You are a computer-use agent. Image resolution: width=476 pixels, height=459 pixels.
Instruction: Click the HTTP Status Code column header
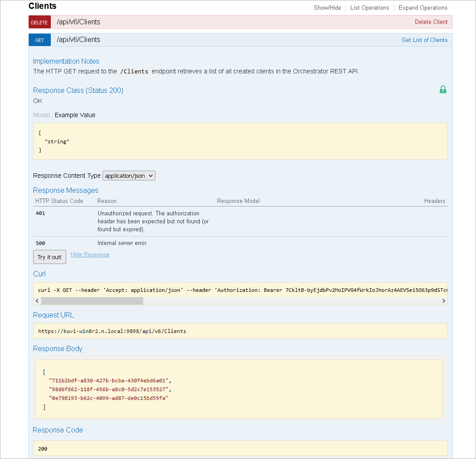click(x=59, y=201)
